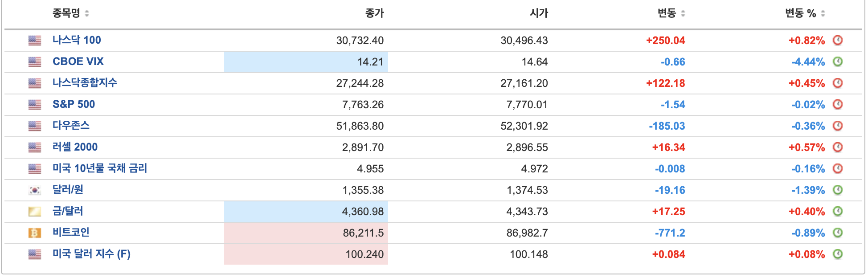Click the Korean flag icon beside 달러/원
The height and width of the screenshot is (278, 868).
tap(35, 190)
